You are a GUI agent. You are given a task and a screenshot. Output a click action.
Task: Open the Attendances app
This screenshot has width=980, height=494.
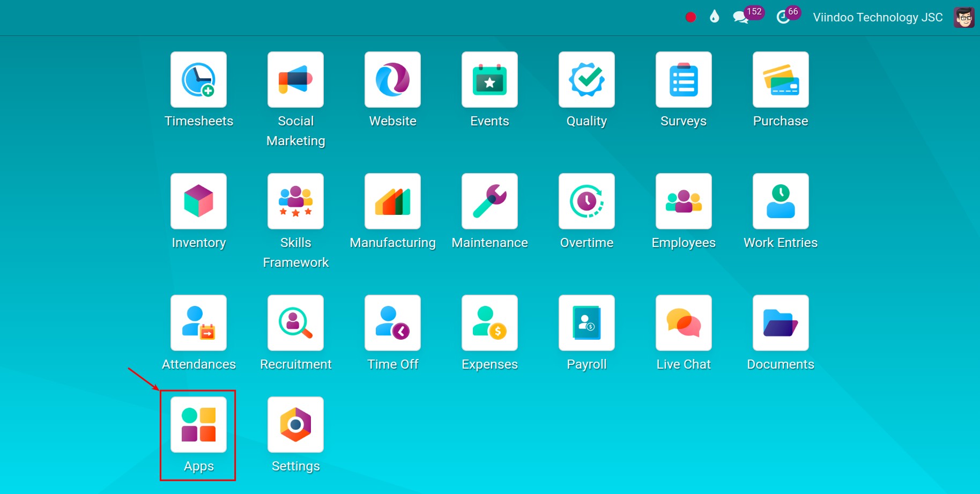pos(198,323)
